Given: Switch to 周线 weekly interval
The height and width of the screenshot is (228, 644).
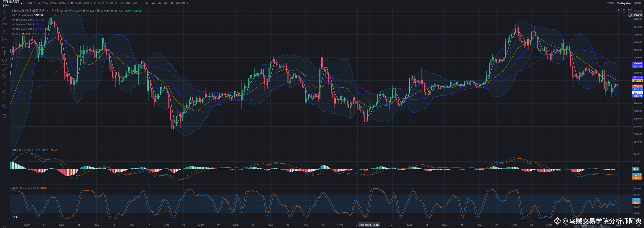Looking at the screenshot, I should (x=128, y=3).
